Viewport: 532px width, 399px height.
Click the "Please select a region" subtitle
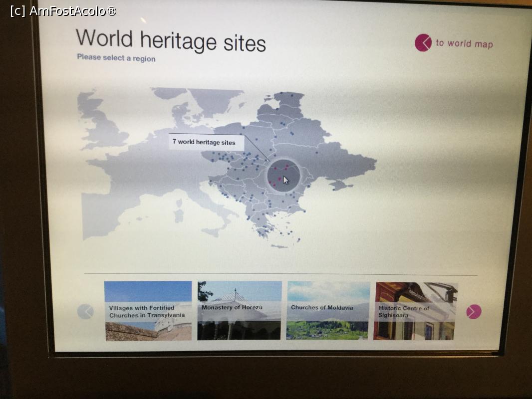(x=116, y=58)
